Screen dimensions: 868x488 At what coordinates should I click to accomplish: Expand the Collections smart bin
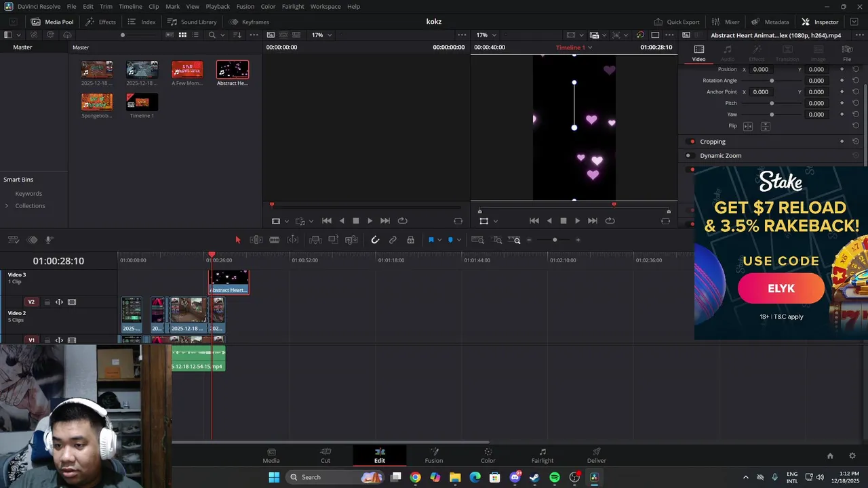[7, 205]
